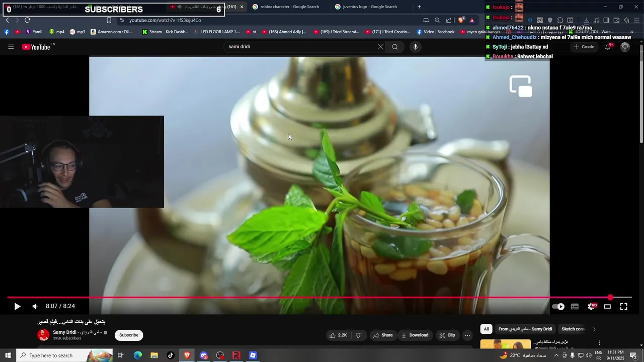This screenshot has width=644, height=362.
Task: Go back one page in the browser
Action: [7, 20]
